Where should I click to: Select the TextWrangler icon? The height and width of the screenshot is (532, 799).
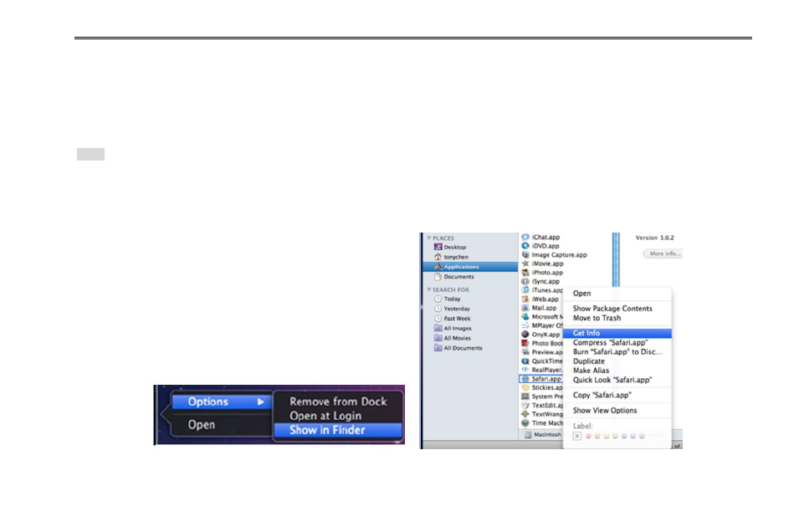[525, 414]
